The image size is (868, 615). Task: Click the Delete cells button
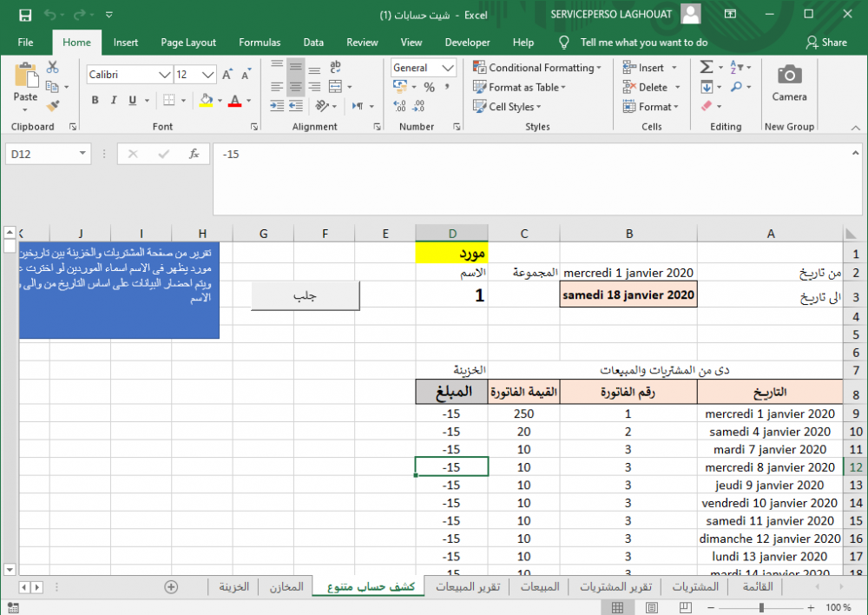[652, 87]
